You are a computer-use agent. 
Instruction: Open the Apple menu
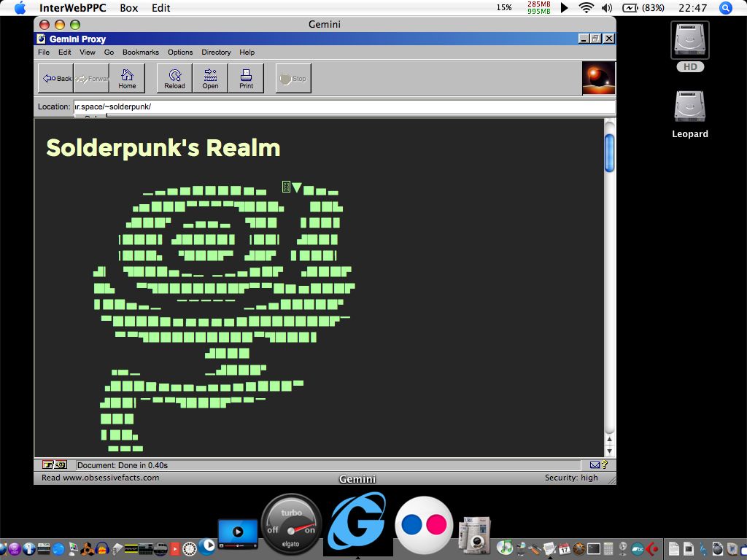click(x=19, y=7)
